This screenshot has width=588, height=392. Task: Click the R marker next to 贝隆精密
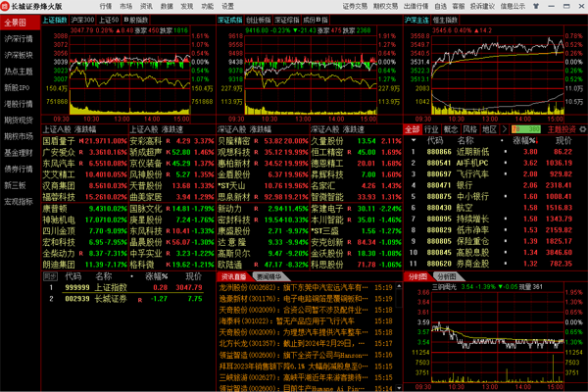tap(256, 141)
